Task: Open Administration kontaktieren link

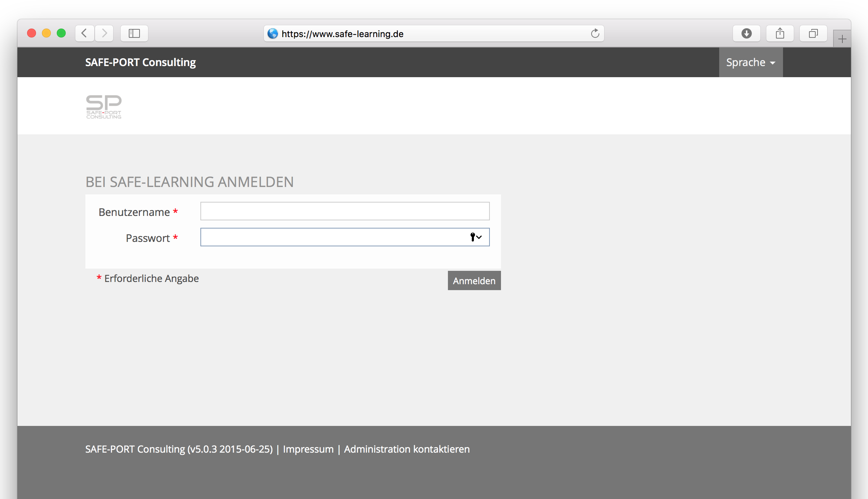Action: [x=407, y=449]
